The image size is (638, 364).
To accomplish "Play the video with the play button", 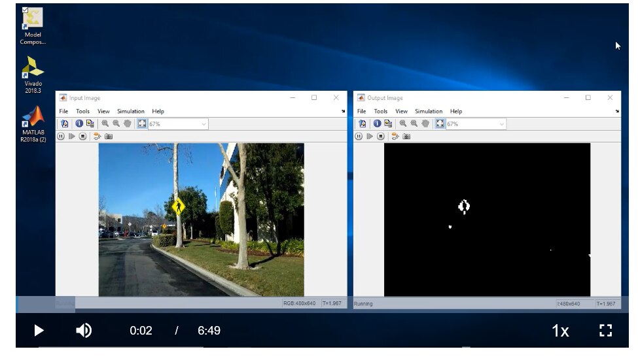I will [x=39, y=330].
